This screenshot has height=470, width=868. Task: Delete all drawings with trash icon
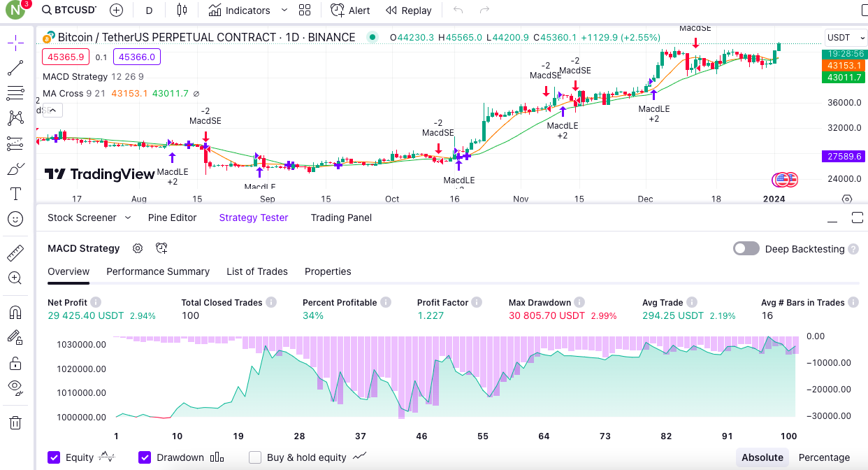point(15,422)
